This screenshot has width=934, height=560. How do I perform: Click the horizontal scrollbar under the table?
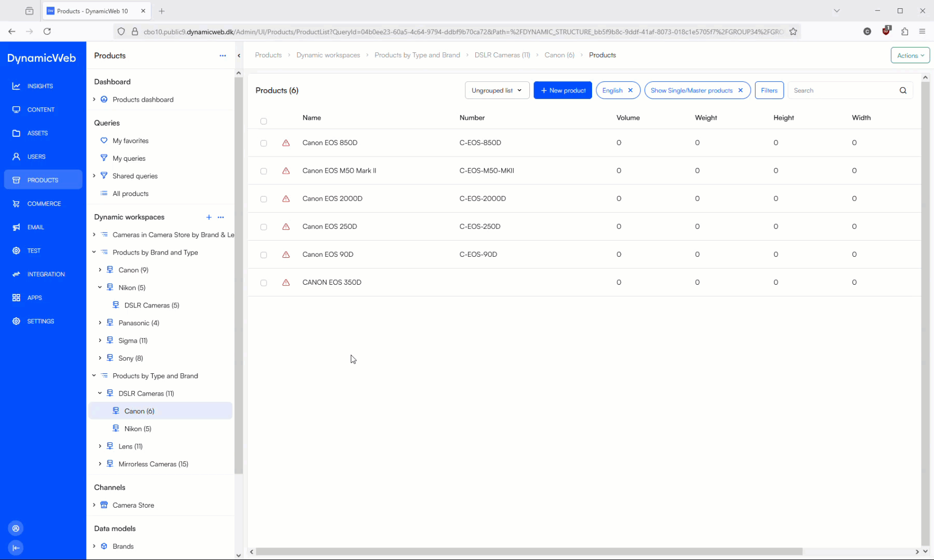tap(529, 552)
